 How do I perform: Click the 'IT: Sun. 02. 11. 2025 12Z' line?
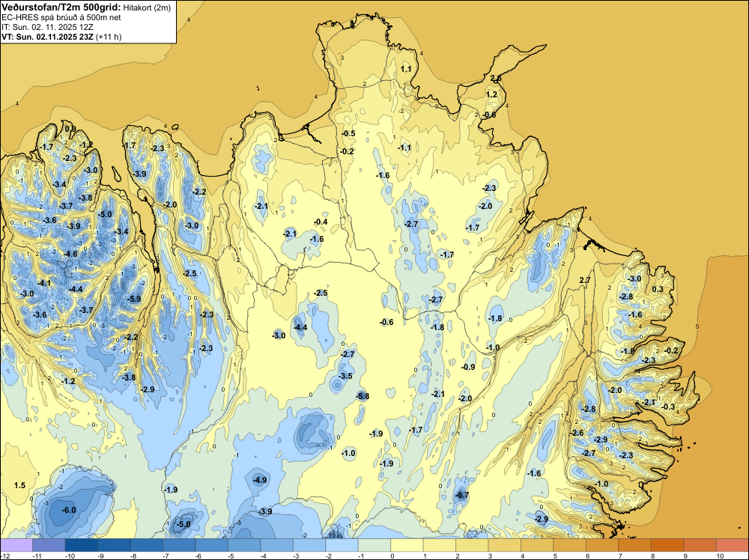coord(47,27)
